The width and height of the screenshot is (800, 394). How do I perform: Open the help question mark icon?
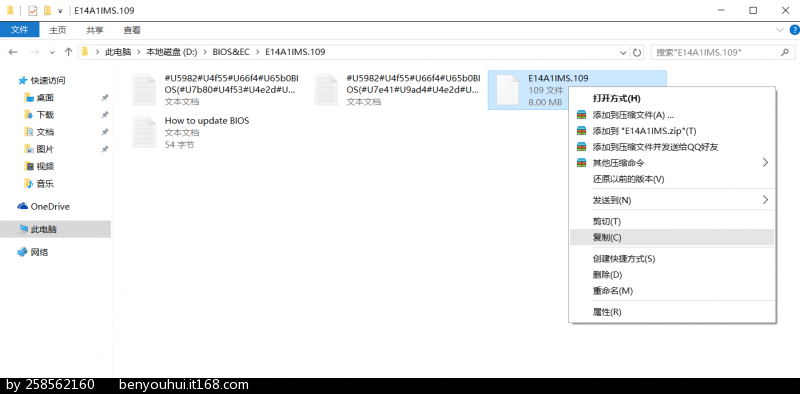(793, 30)
